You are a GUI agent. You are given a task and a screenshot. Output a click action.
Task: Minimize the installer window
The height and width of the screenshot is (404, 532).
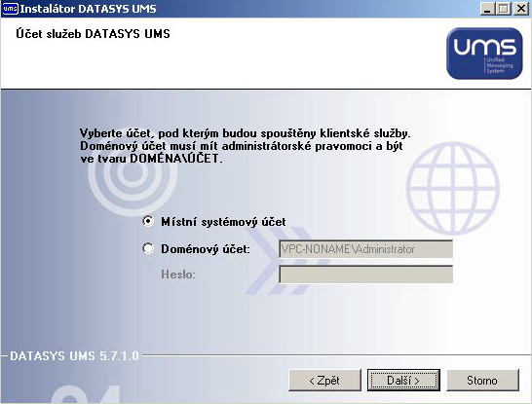click(x=487, y=9)
